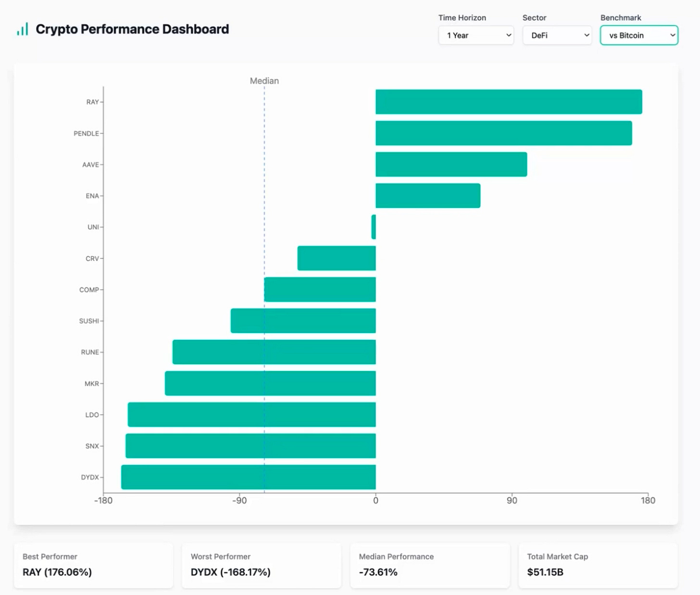700x595 pixels.
Task: Click the MKR axis label
Action: pyautogui.click(x=91, y=384)
